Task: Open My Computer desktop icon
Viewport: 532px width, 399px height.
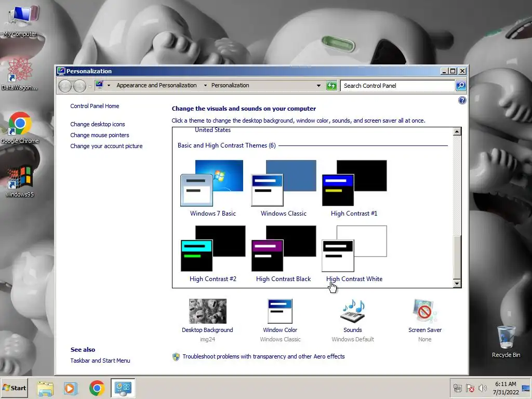Action: coord(20,20)
